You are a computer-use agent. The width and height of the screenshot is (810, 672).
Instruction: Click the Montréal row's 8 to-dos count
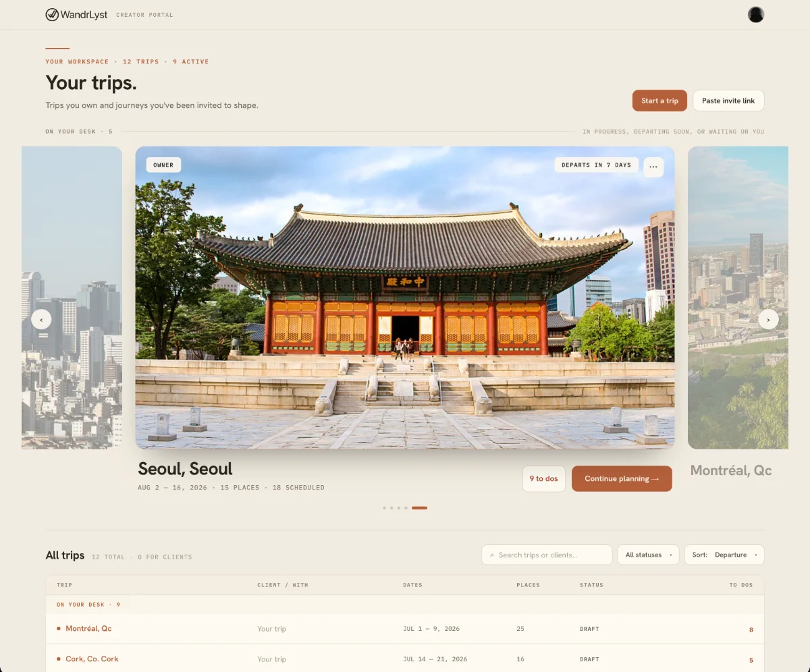tap(751, 629)
